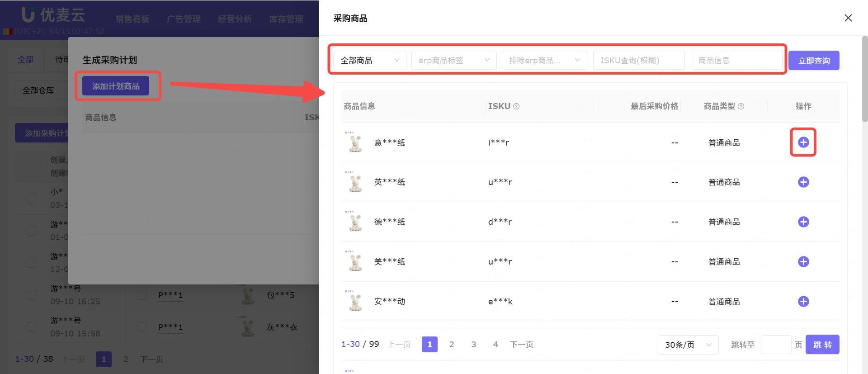Check the 游***号 09-10 16:25 row checkbox
The height and width of the screenshot is (374, 868).
(x=31, y=295)
